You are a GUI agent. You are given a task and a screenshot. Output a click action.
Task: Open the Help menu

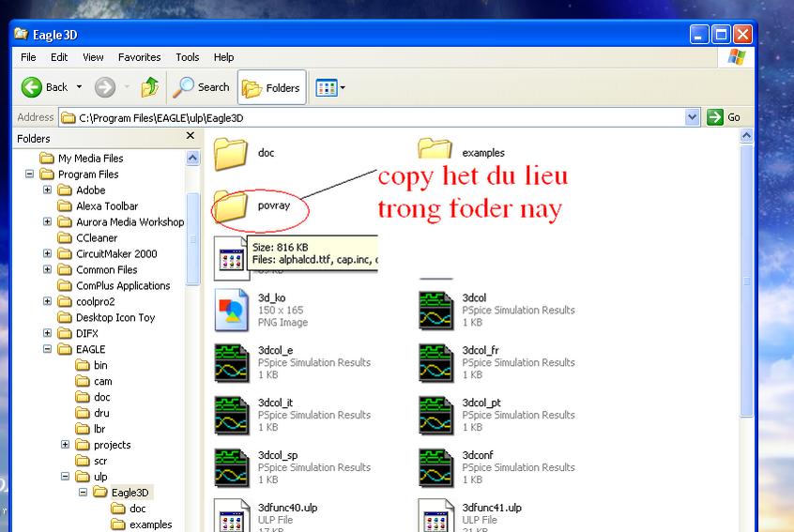[x=223, y=57]
